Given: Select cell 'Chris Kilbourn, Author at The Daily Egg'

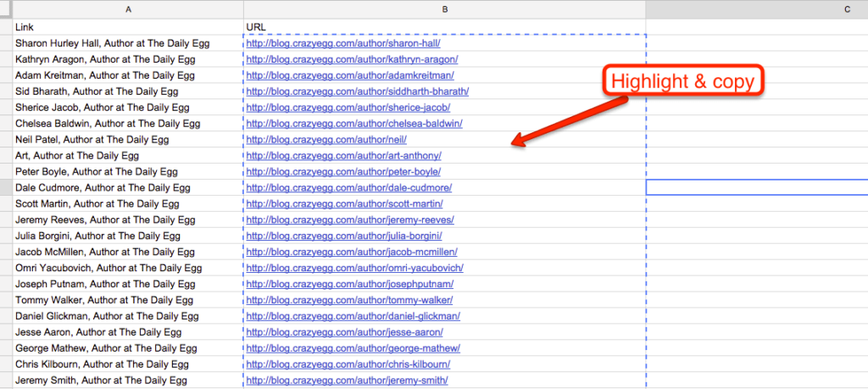Looking at the screenshot, I should click(128, 364).
